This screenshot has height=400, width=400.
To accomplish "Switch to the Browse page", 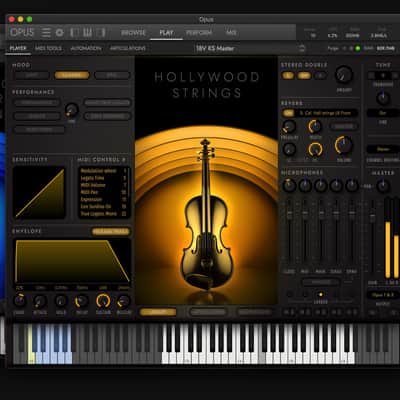I will 133,33.
